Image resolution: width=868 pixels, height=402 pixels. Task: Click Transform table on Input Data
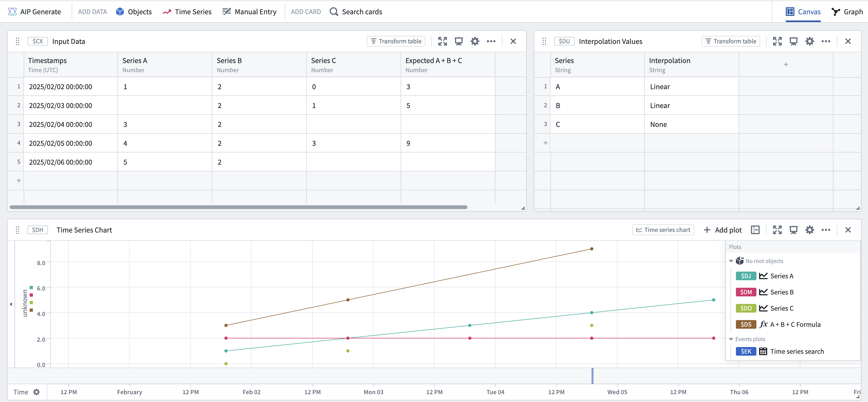[x=396, y=41]
